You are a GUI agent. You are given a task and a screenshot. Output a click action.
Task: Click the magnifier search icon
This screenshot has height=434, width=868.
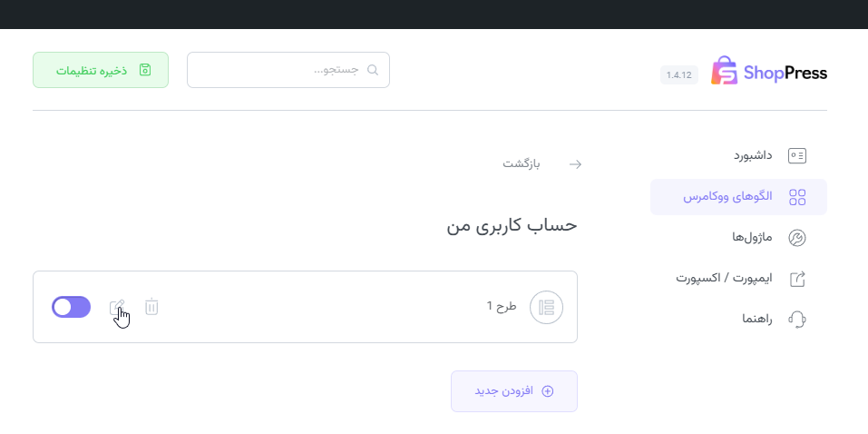pos(372,70)
